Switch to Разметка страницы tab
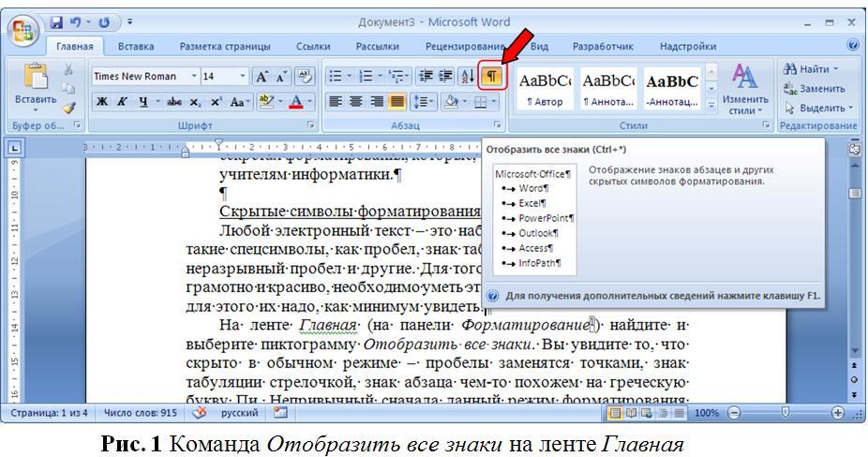 225,47
